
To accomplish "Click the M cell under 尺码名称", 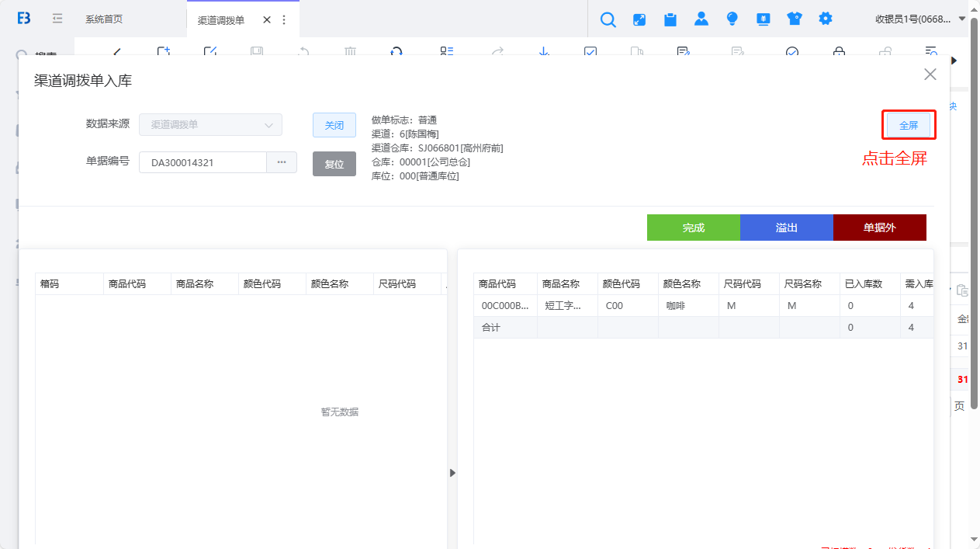I will [x=809, y=306].
